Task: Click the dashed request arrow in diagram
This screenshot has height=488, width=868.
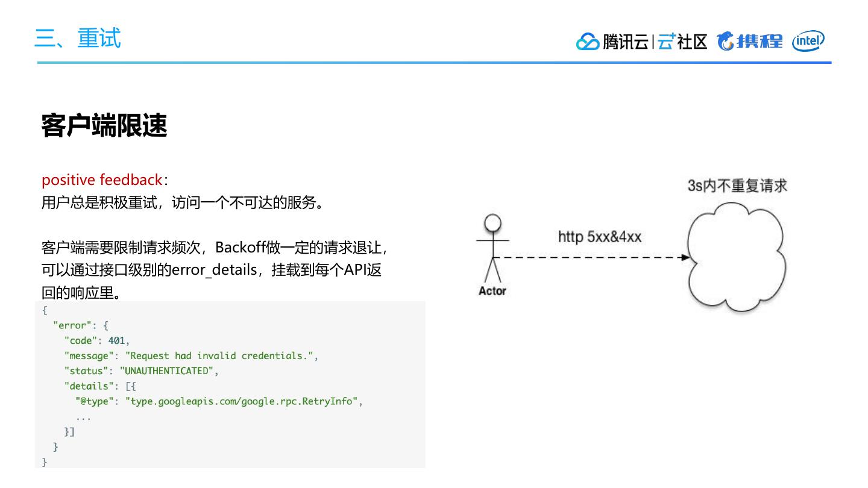Action: tap(593, 257)
